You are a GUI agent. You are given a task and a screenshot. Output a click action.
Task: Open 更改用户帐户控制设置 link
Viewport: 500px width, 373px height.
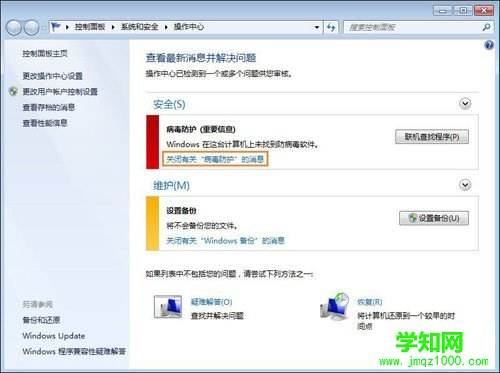tap(60, 92)
